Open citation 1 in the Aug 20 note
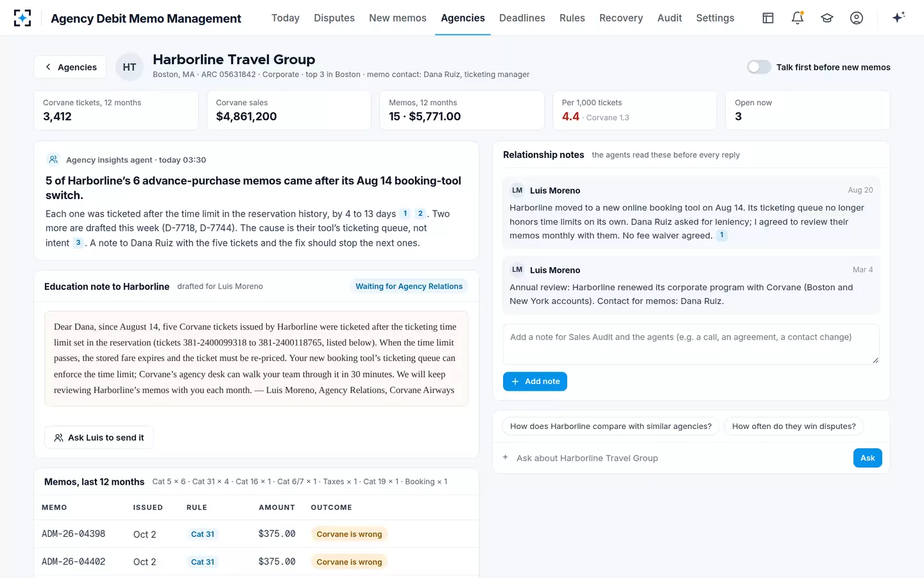This screenshot has height=578, width=924. click(x=722, y=235)
